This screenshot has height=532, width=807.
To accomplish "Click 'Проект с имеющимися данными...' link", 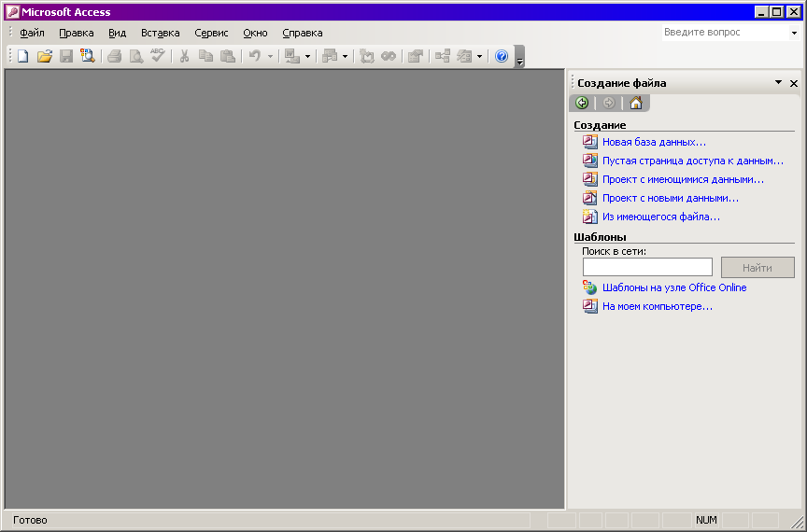I will tap(684, 179).
